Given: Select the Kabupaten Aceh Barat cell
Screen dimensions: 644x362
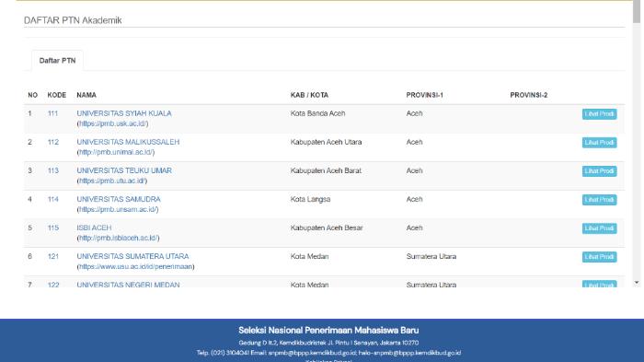Looking at the screenshot, I should (x=326, y=170).
